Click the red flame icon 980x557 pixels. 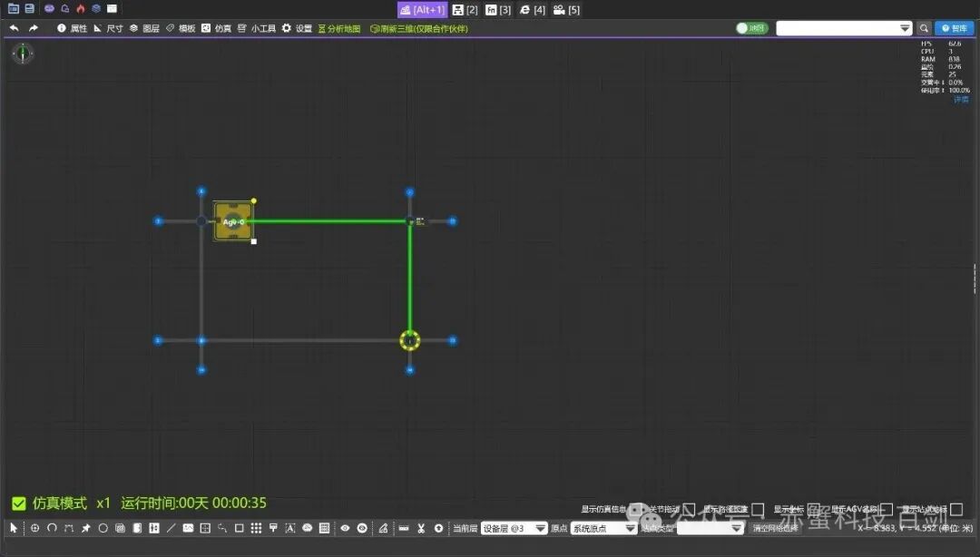click(x=81, y=9)
